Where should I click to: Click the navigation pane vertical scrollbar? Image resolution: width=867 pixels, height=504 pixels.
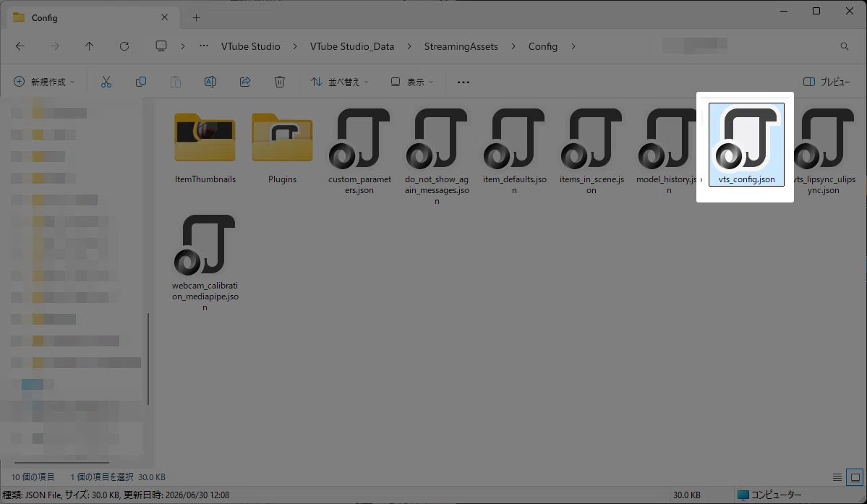pos(148,359)
